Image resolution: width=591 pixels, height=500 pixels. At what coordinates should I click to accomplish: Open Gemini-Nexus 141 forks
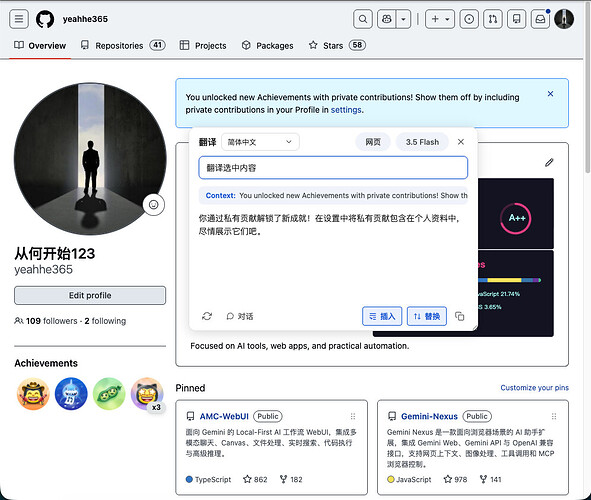(x=490, y=479)
